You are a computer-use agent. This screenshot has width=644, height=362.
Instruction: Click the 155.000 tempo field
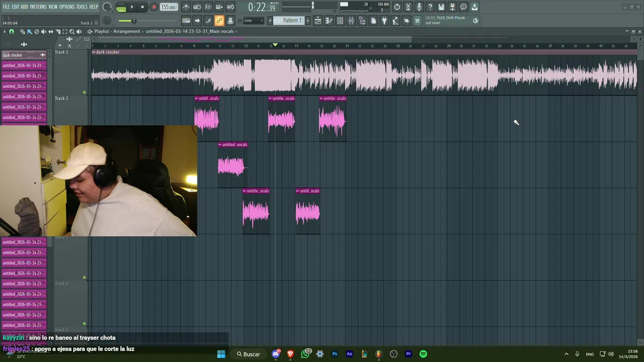tap(169, 7)
